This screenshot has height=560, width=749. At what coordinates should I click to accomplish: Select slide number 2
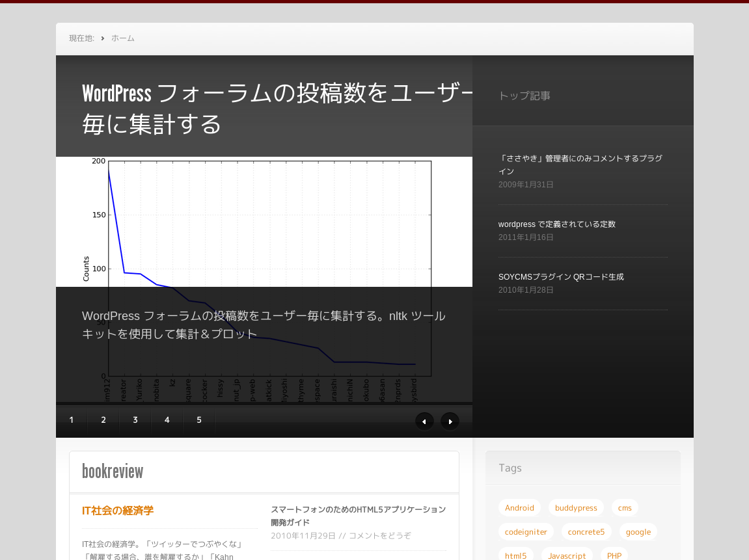click(103, 420)
